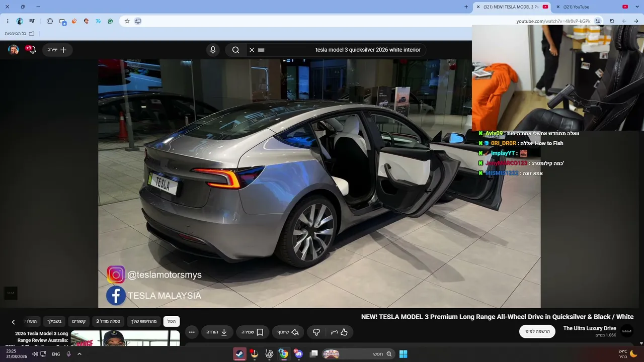The height and width of the screenshot is (362, 644).
Task: Click the Grammarly extension icon
Action: click(110, 21)
